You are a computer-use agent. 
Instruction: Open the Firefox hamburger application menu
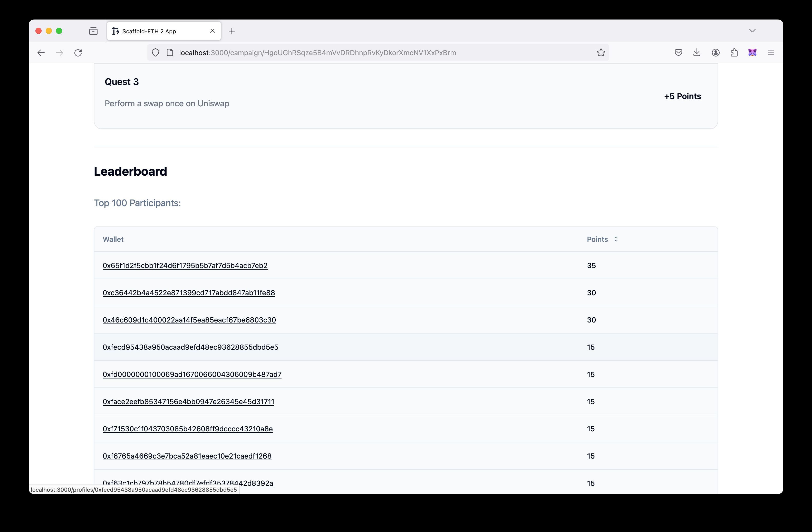(x=771, y=53)
